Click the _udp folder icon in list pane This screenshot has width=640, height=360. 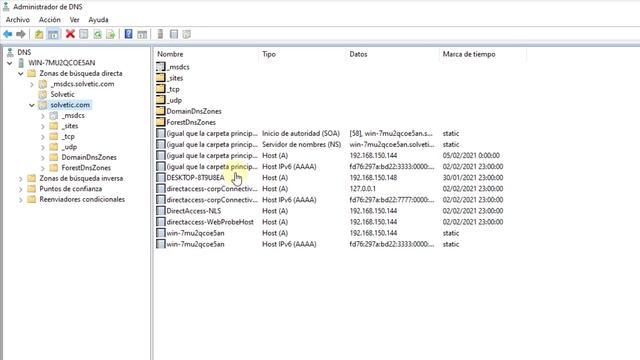tap(161, 100)
